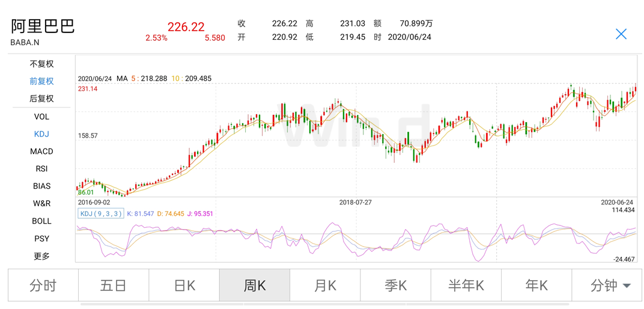Click the 2020-06-24 end date label

click(x=618, y=202)
